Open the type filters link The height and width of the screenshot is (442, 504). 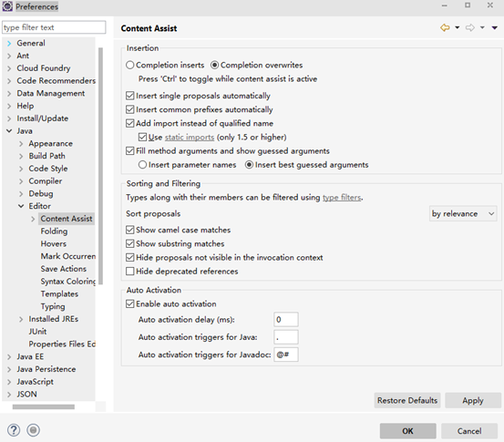pyautogui.click(x=342, y=198)
